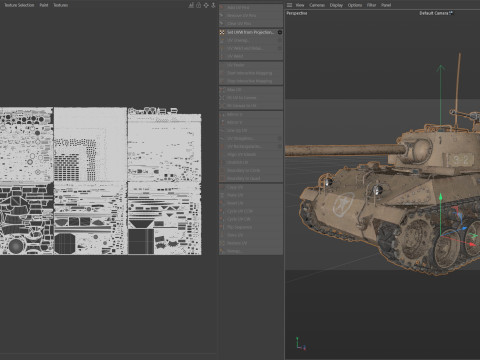Click the UV layout texture canvas
480x360 pixels.
(101, 181)
